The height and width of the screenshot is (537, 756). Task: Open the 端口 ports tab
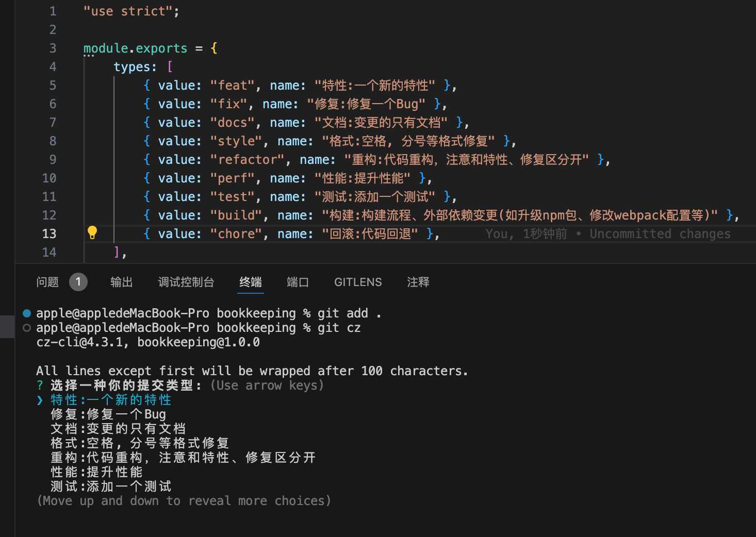(x=298, y=282)
